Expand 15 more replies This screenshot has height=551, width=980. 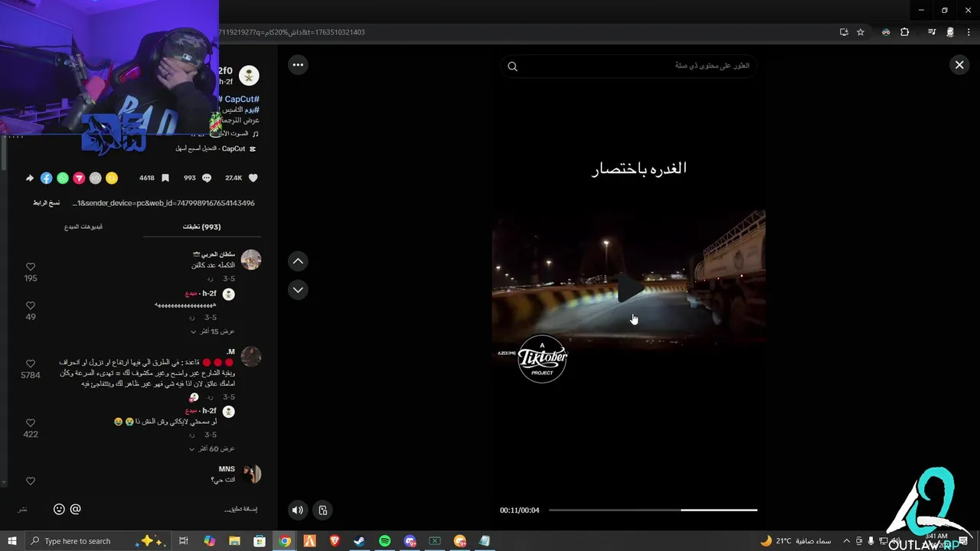click(x=212, y=331)
